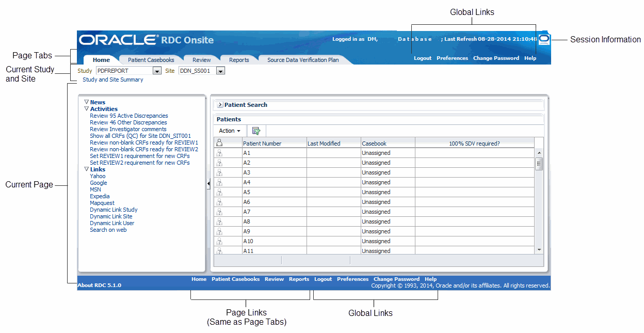The height and width of the screenshot is (333, 644).
Task: Collapse the left panel with the arrow handle
Action: 208,183
